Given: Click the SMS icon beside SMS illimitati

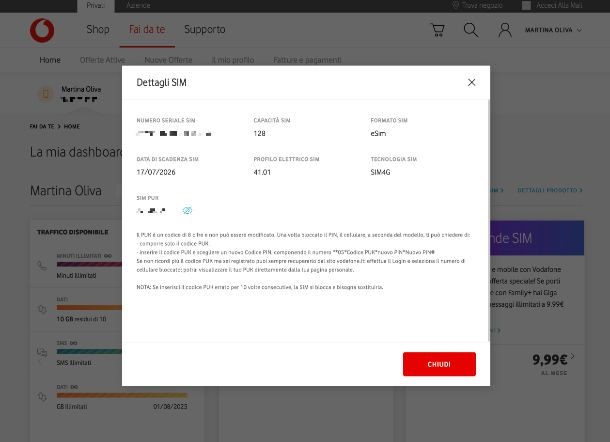Looking at the screenshot, I should (42, 353).
